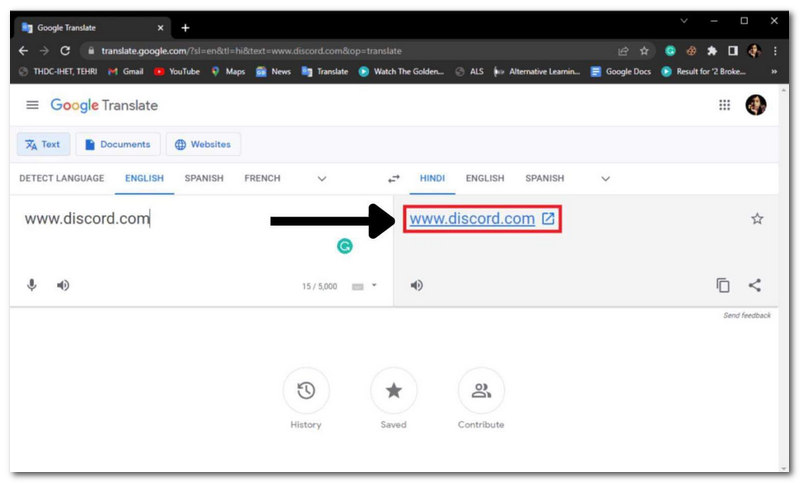Go back in the browser
The height and width of the screenshot is (483, 800).
[23, 50]
